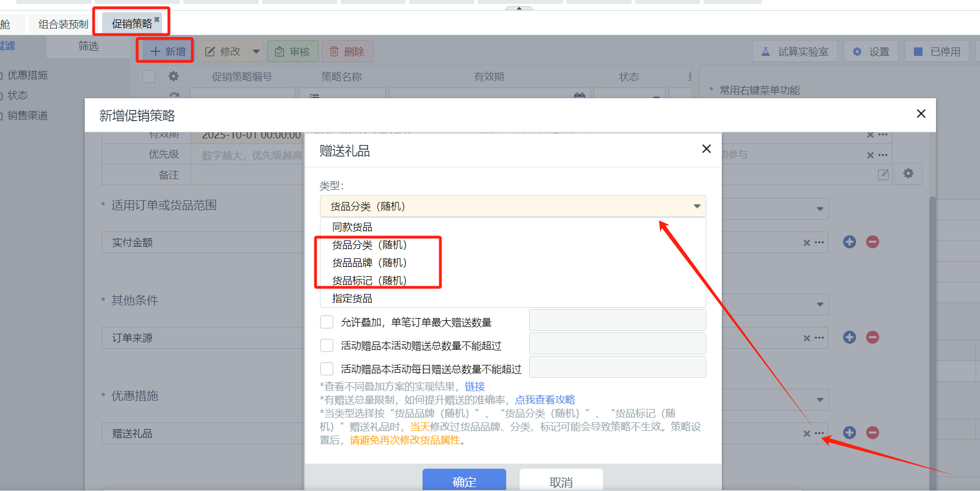The width and height of the screenshot is (980, 491).
Task: Click the ellipsis icon in 赠送礼品 row
Action: click(x=819, y=433)
